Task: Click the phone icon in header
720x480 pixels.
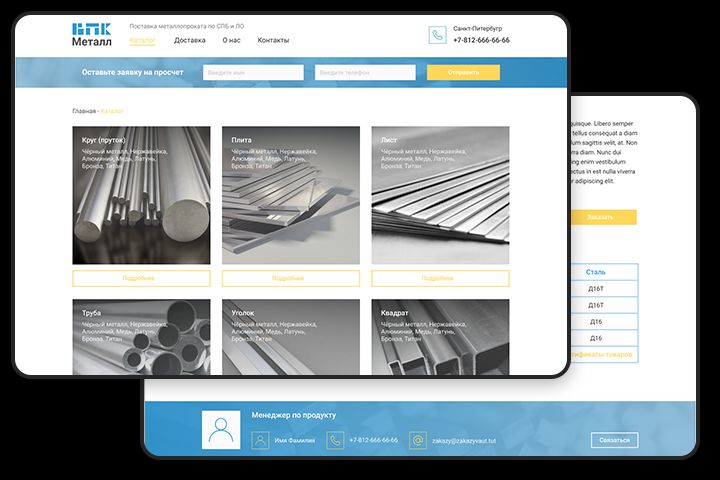Action: 437,35
